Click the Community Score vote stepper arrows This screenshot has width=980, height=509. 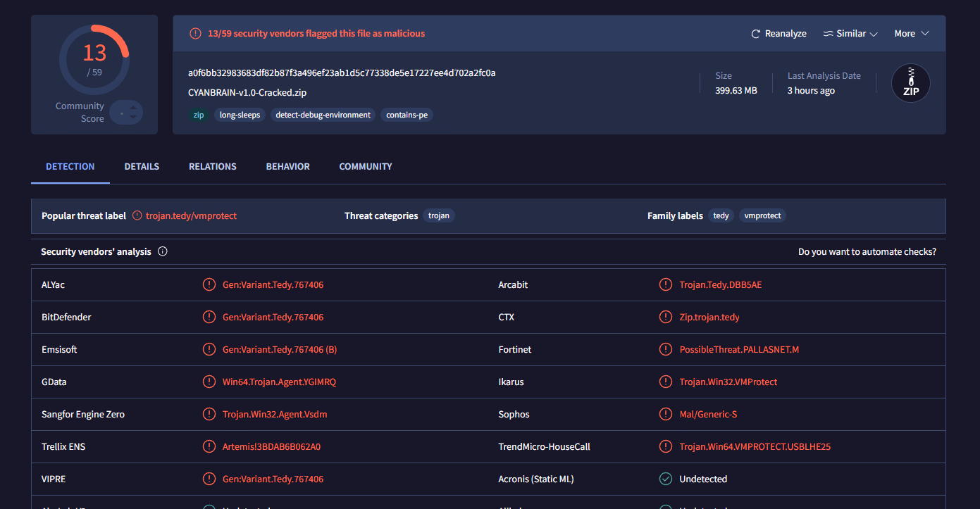point(131,113)
